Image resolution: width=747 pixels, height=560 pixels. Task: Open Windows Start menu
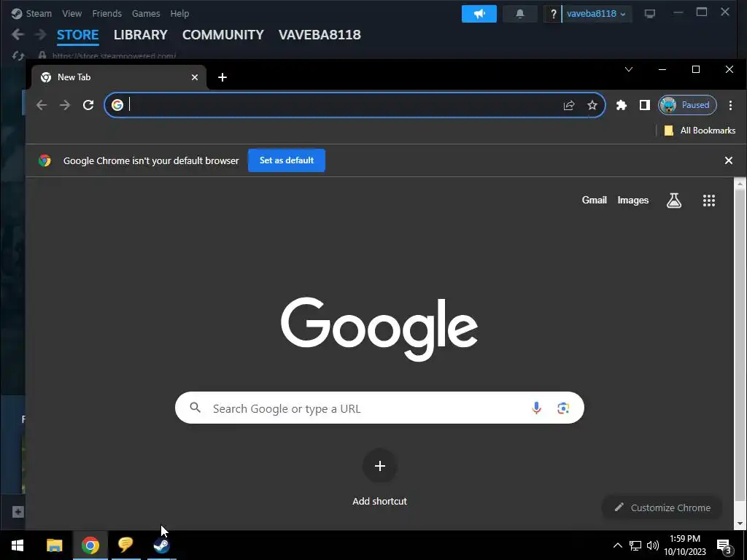[x=18, y=545]
